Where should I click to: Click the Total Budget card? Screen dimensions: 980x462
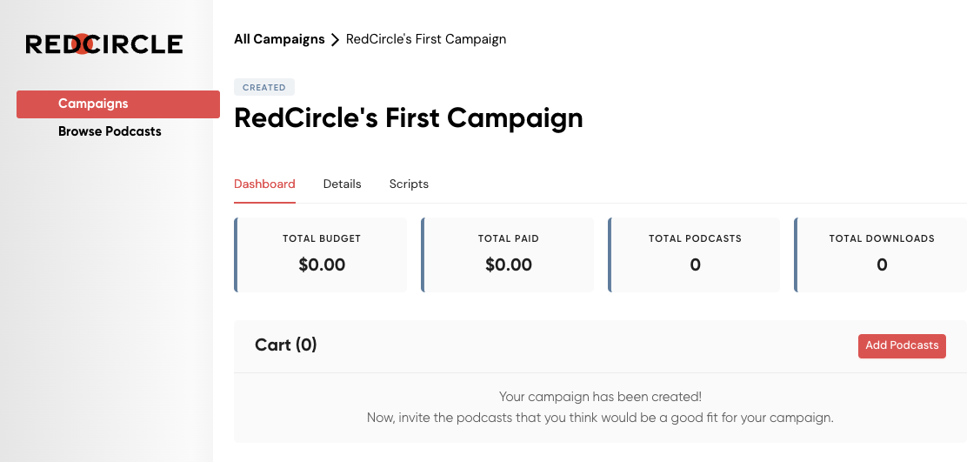pos(321,255)
